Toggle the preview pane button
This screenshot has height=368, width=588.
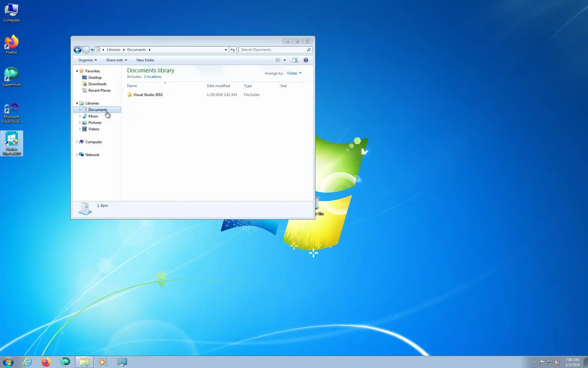click(295, 60)
